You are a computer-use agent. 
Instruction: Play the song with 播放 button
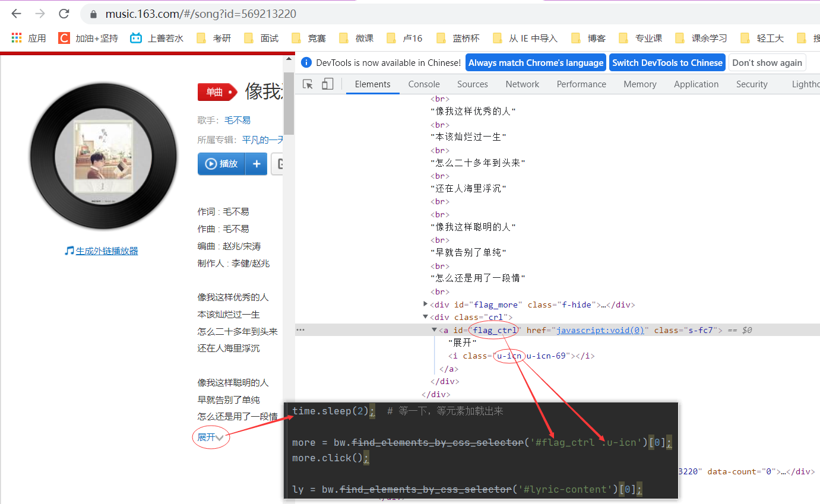tap(221, 164)
